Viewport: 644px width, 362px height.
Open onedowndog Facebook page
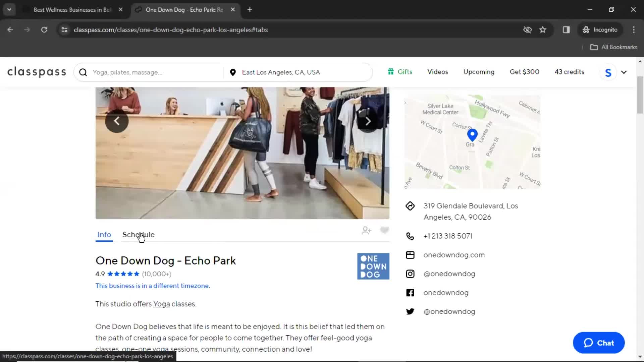tap(446, 293)
